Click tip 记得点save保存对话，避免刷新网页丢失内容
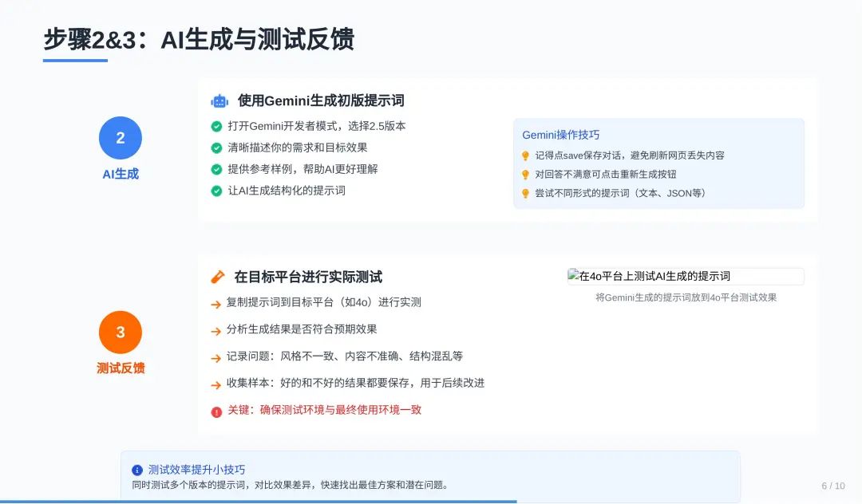 pyautogui.click(x=630, y=156)
